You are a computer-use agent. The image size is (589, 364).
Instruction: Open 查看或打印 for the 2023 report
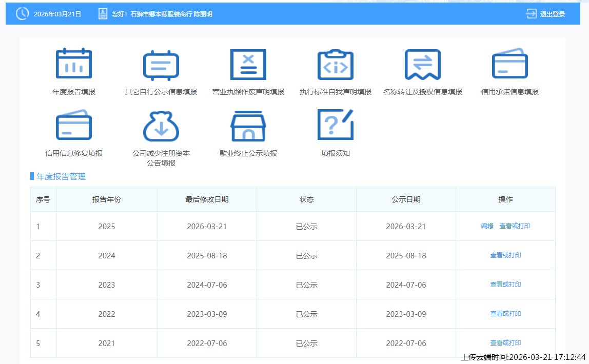tap(505, 285)
